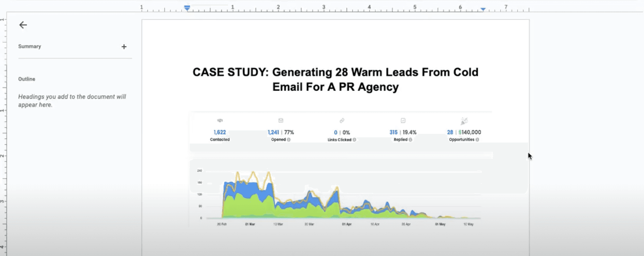644x256 pixels.
Task: Click the 01 Mar chart axis label
Action: tap(250, 224)
